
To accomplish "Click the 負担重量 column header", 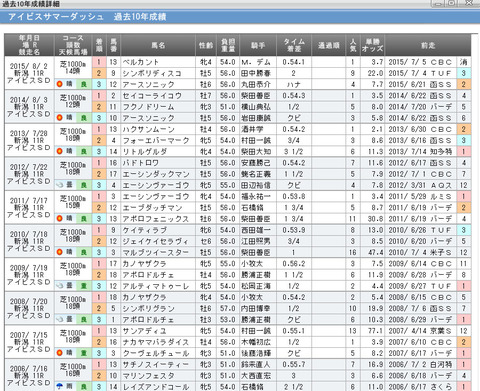I will [228, 45].
